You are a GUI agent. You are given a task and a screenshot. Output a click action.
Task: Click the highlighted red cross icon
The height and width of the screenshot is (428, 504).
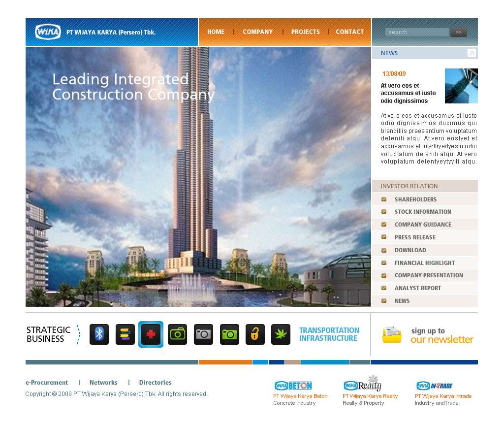pyautogui.click(x=151, y=334)
